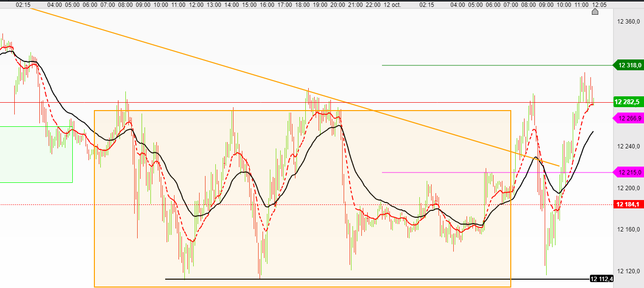The image size is (644, 288).
Task: Click the 12 360,0 price axis value
Action: pos(629,21)
